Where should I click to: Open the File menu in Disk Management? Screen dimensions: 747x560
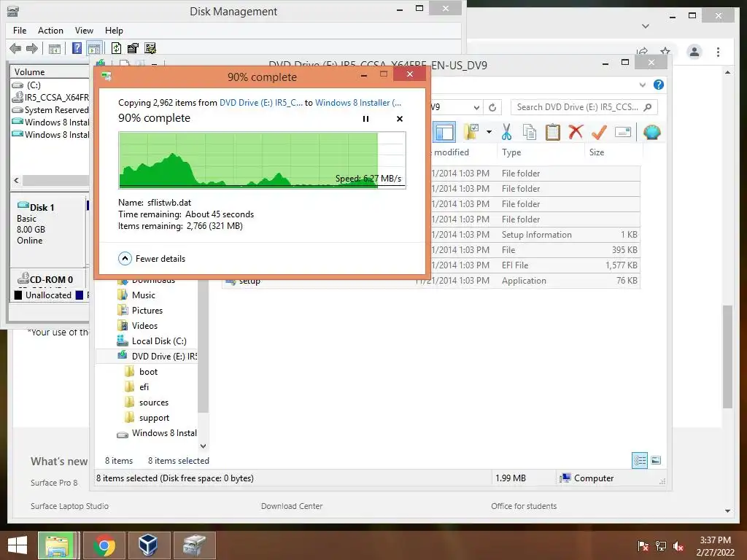pyautogui.click(x=20, y=31)
